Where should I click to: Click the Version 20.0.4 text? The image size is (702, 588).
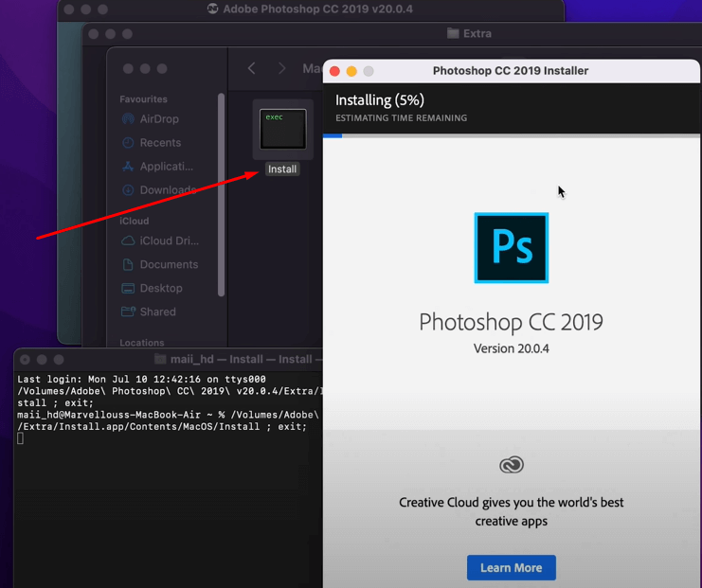coord(512,348)
